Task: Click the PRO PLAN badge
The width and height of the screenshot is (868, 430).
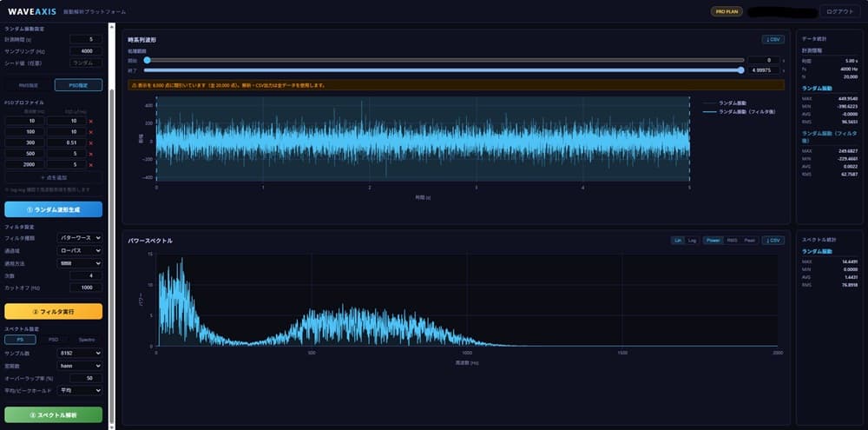Action: click(x=727, y=11)
